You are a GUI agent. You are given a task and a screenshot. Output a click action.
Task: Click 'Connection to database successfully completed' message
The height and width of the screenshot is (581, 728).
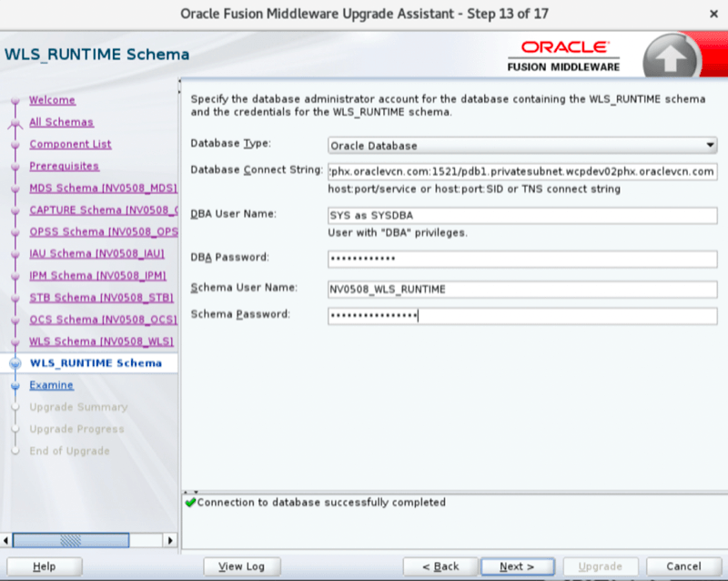(x=321, y=503)
